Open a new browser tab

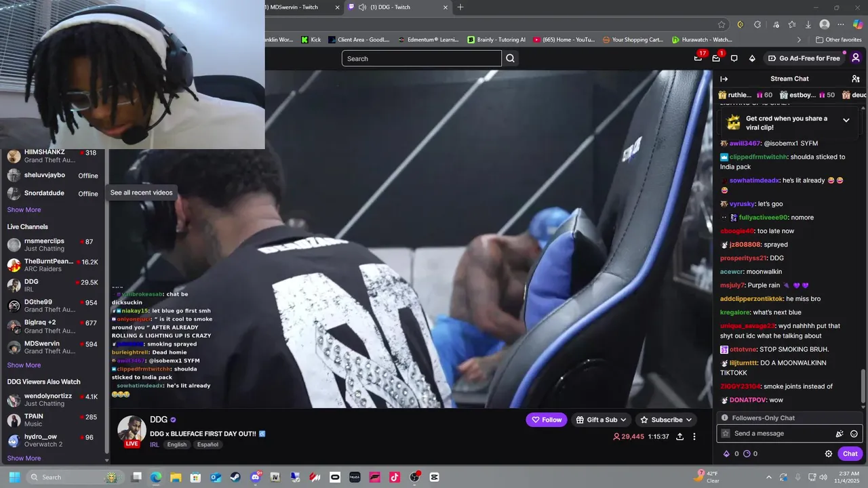pos(460,7)
